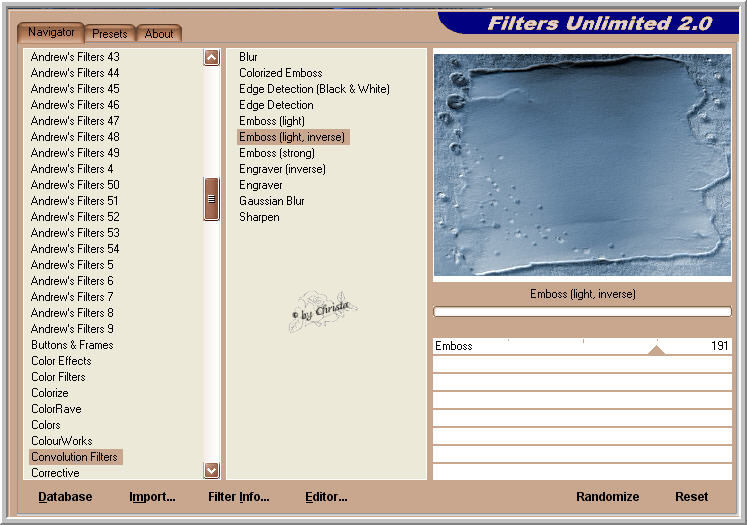This screenshot has height=525, width=747.
Task: Click the Import... button
Action: (152, 497)
